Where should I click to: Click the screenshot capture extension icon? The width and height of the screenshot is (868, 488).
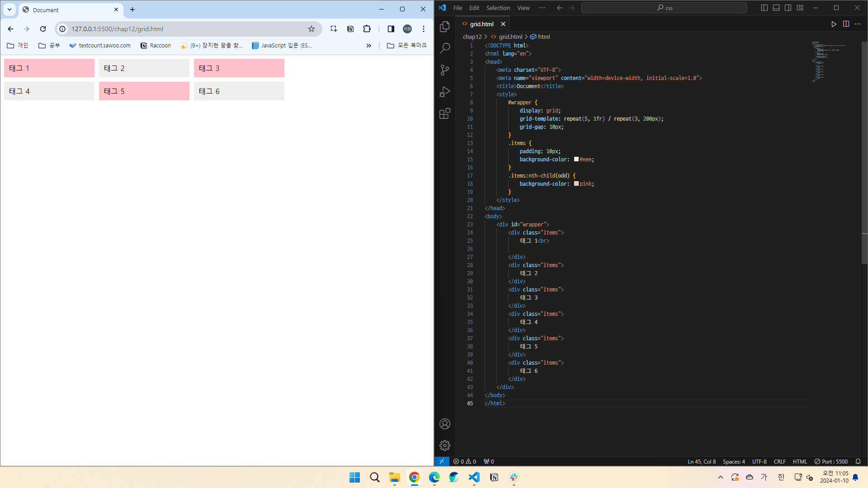334,29
